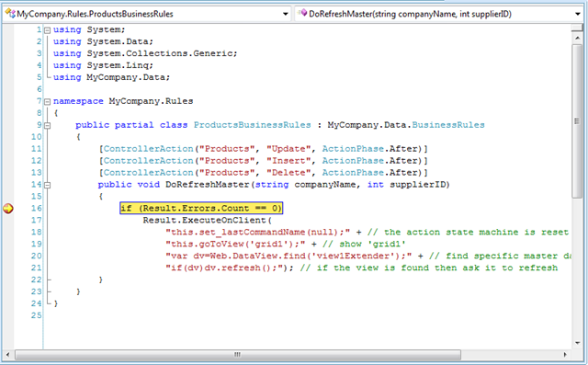The height and width of the screenshot is (365, 588).
Task: Click line number 6 in the margin
Action: point(40,89)
